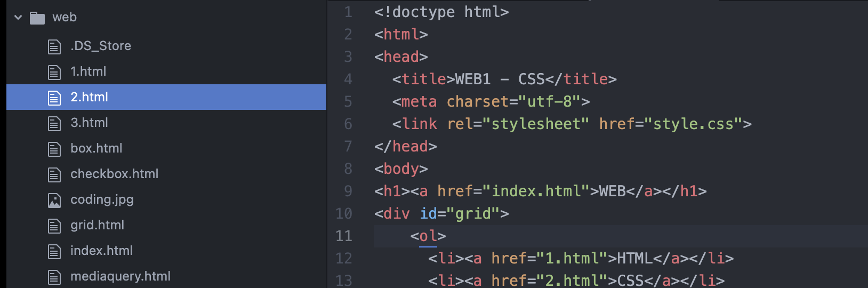
Task: Click the "style.css" href value
Action: click(x=693, y=124)
